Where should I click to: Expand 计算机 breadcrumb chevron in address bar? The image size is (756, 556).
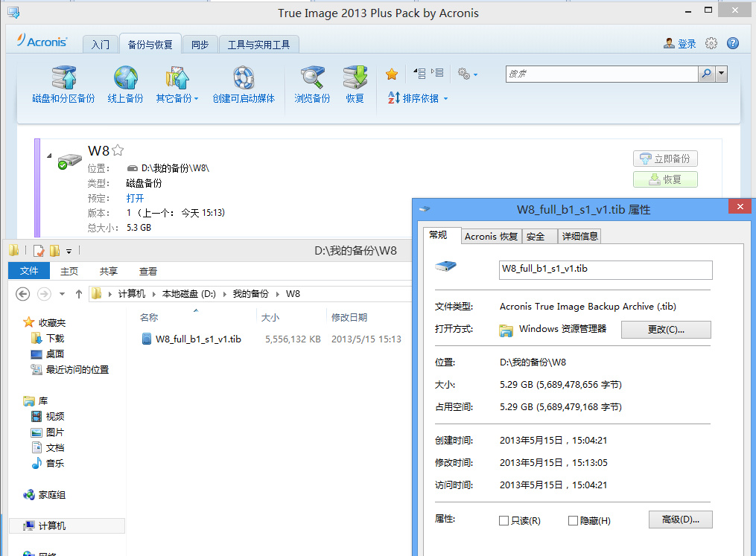[154, 294]
